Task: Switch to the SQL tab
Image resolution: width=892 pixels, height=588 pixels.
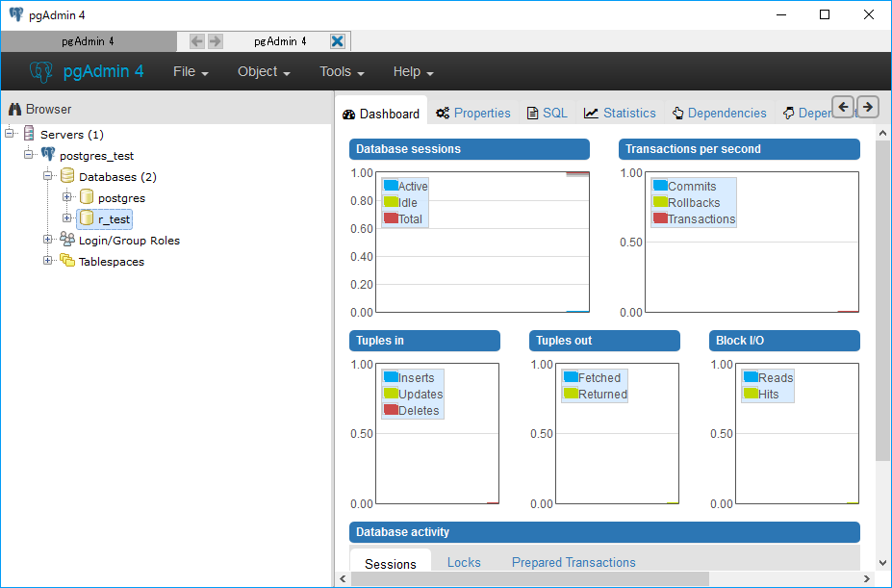Action: 548,114
